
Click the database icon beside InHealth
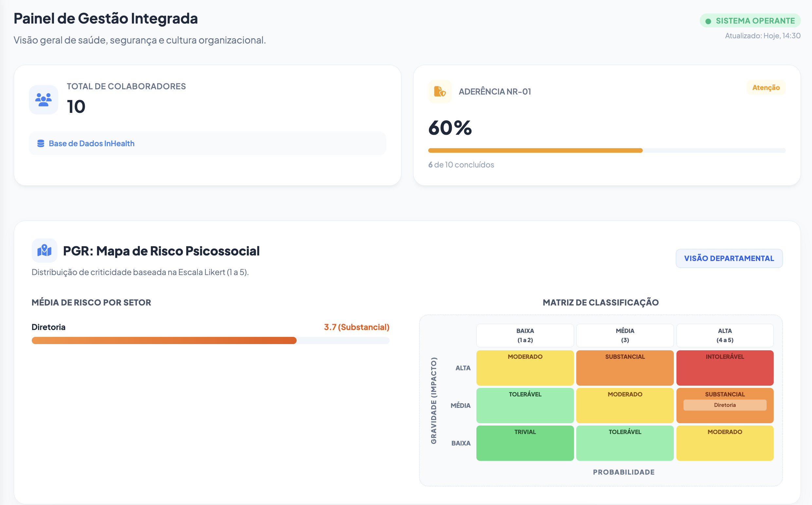(41, 143)
